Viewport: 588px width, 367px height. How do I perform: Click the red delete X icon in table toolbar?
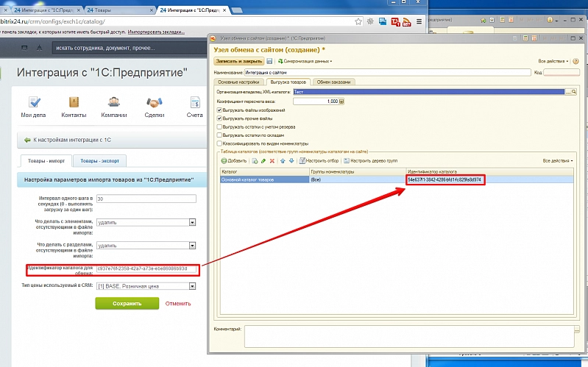[273, 160]
